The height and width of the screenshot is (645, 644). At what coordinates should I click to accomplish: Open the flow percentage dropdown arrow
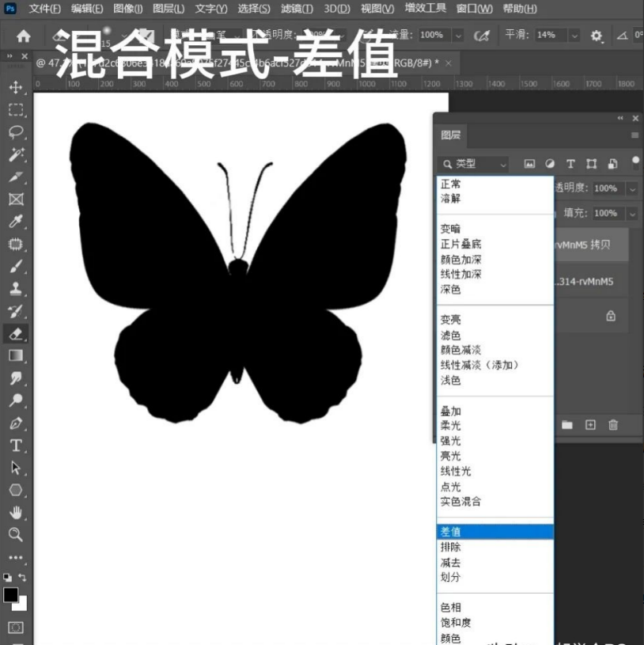[458, 36]
